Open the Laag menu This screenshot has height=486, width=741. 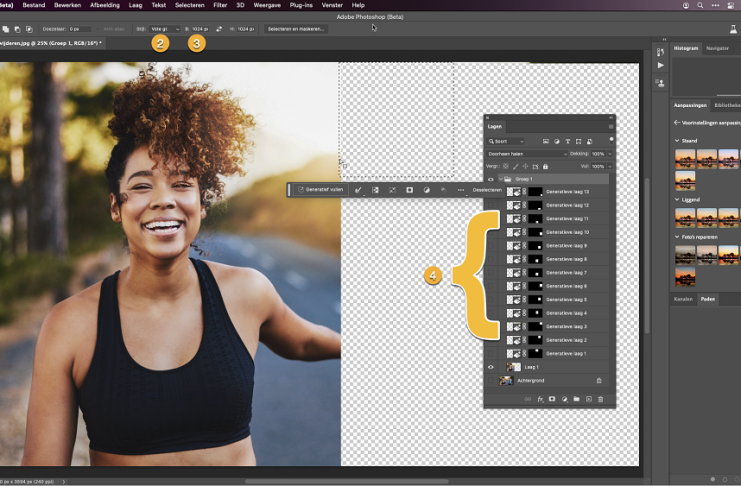pos(135,5)
